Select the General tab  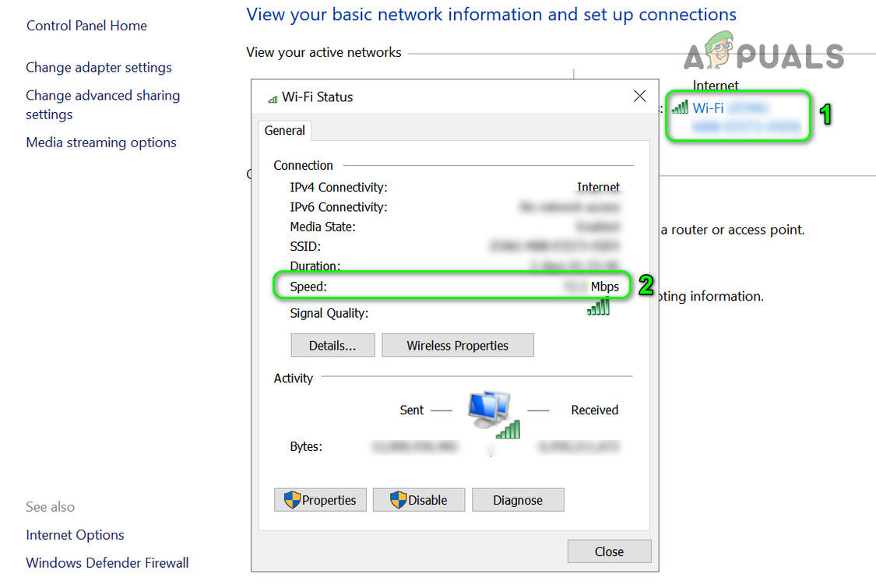[285, 131]
